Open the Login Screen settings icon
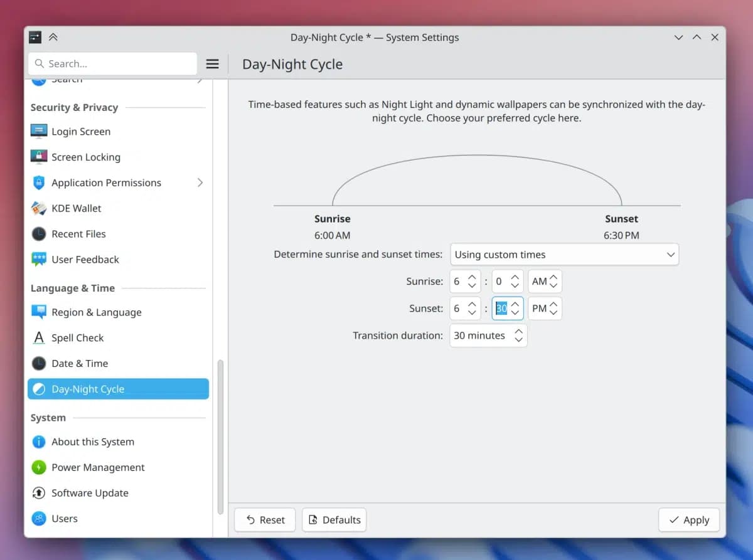This screenshot has height=560, width=753. coord(39,132)
